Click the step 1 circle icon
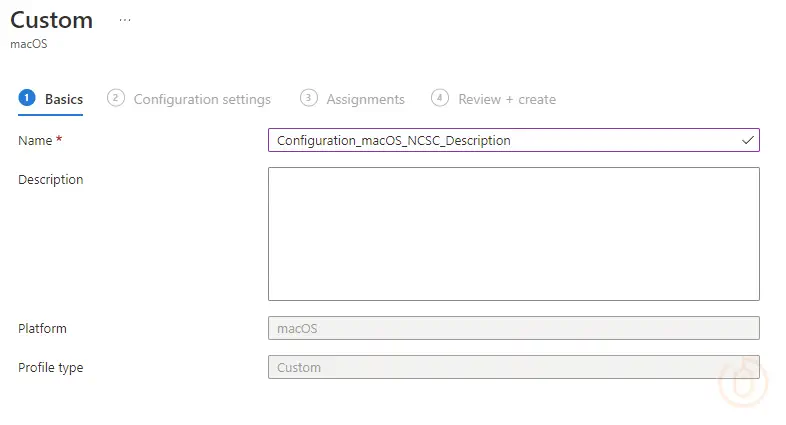This screenshot has height=425, width=786. coord(26,98)
